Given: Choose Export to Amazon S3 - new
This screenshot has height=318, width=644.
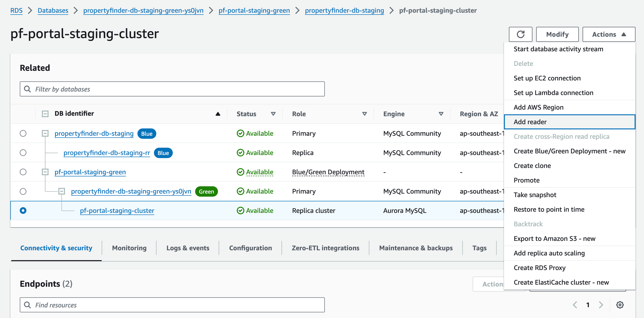Looking at the screenshot, I should click(x=570, y=239).
